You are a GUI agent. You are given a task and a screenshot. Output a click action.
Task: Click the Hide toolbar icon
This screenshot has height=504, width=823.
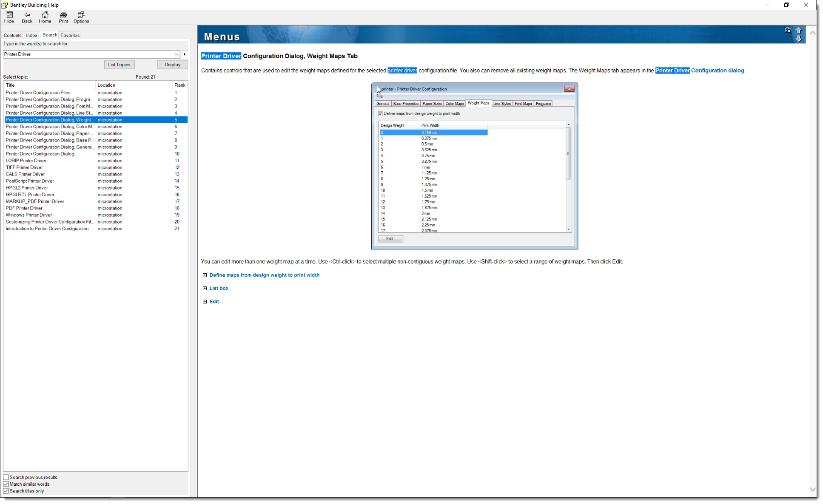click(9, 17)
